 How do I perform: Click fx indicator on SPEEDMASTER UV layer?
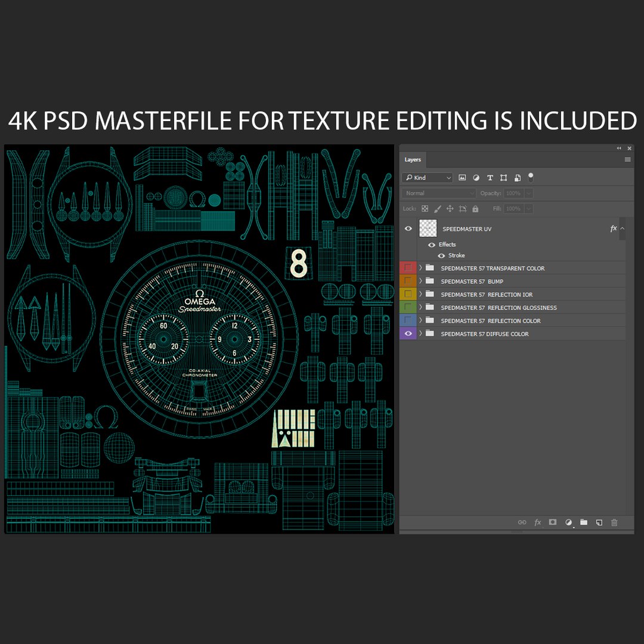coord(613,229)
